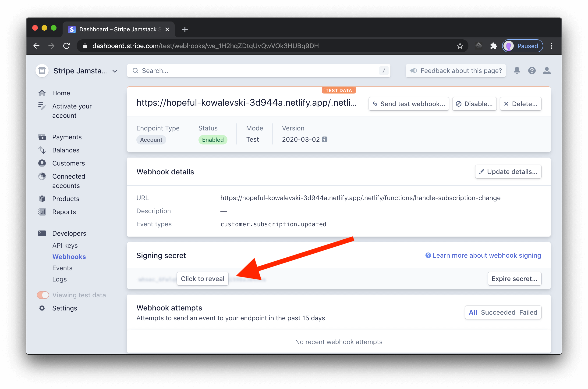Open the Developers terminal icon
Viewport: 588px width, 389px height.
tap(42, 233)
